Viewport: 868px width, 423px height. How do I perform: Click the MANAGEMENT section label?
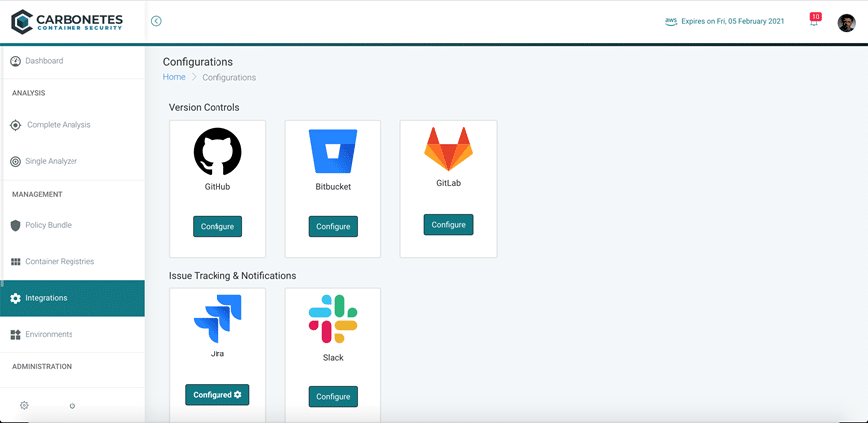point(37,195)
